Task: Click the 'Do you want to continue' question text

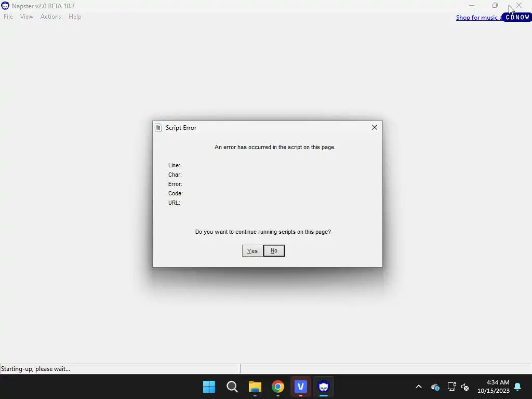Action: pos(263,232)
